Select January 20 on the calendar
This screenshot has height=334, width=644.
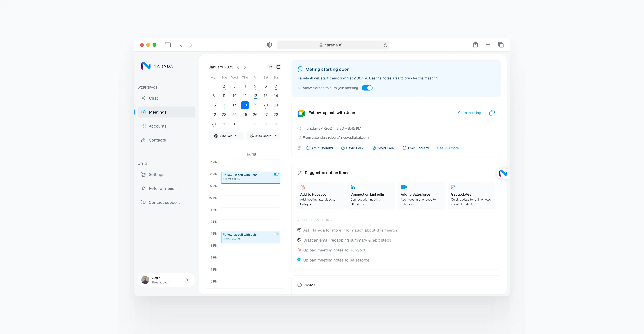pos(265,105)
